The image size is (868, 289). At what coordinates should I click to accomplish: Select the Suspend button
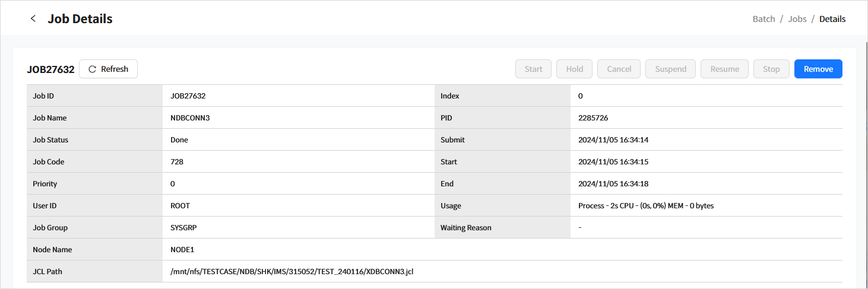click(670, 69)
